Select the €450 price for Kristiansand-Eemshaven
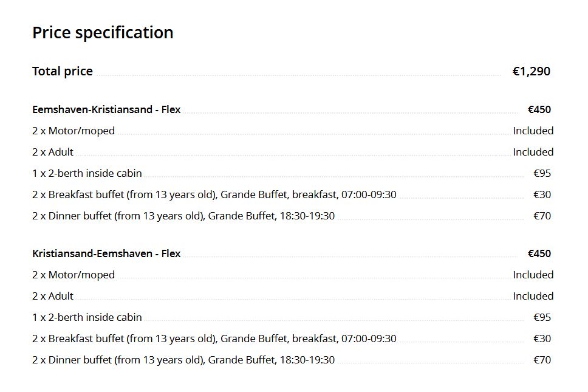 [x=539, y=254]
